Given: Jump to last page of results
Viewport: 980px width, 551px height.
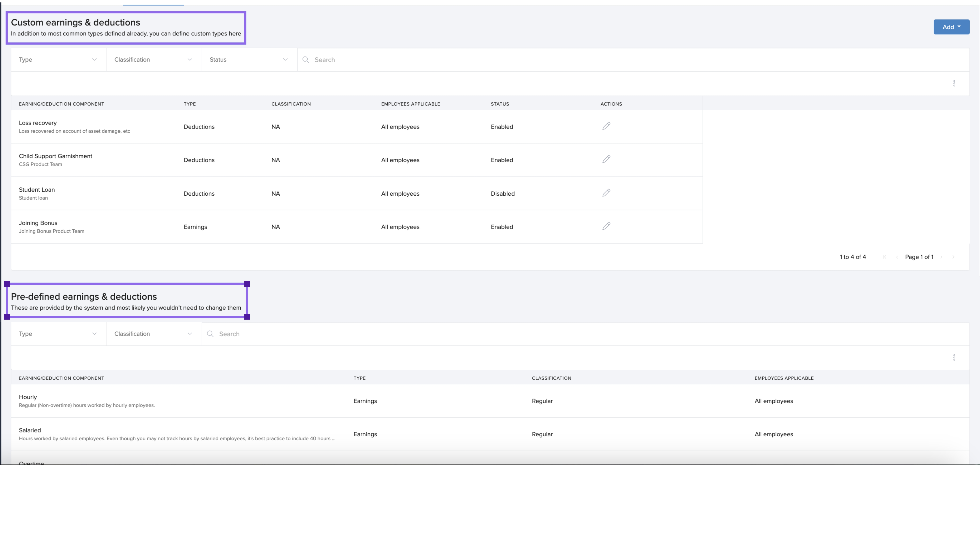Looking at the screenshot, I should (x=953, y=257).
